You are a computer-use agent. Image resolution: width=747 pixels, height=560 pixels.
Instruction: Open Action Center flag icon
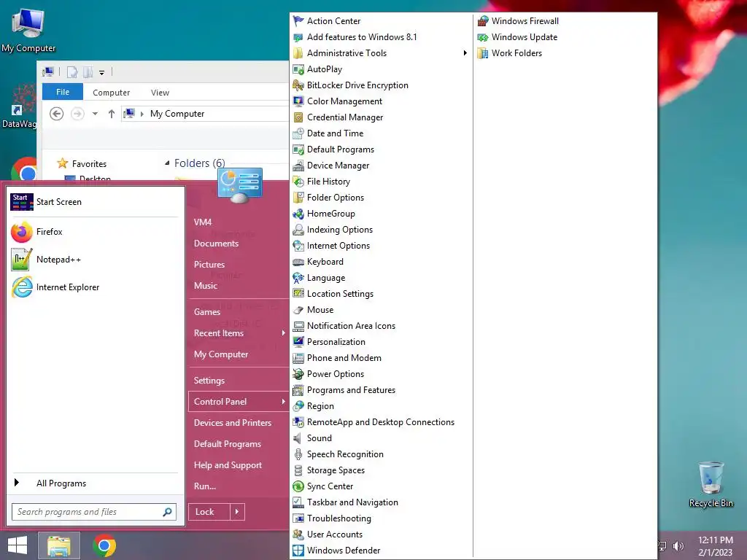[x=298, y=21]
